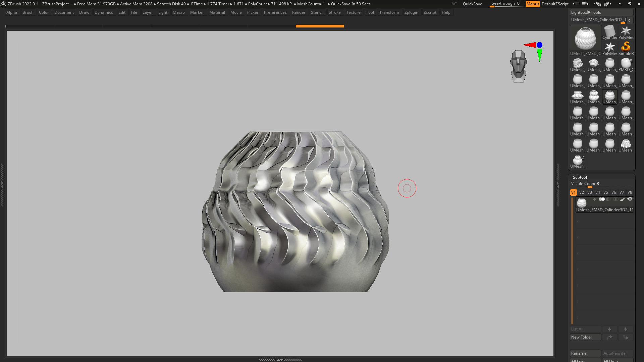644x362 pixels.
Task: Click the tool name slider UMesh_PM3D_Cylinder3D2_1
Action: click(598, 20)
